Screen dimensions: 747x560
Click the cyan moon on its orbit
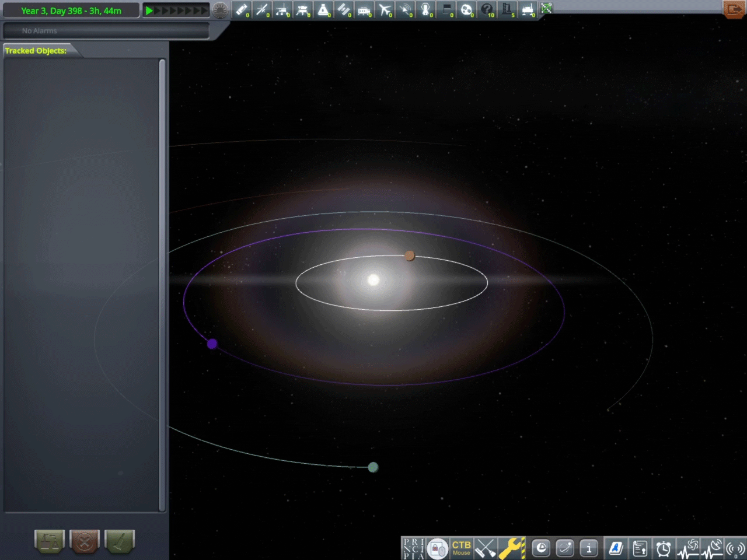coord(373,467)
